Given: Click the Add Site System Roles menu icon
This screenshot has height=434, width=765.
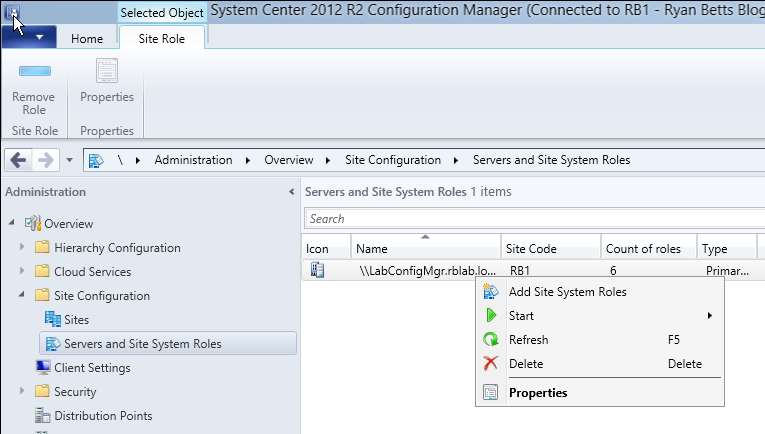Looking at the screenshot, I should [x=490, y=291].
